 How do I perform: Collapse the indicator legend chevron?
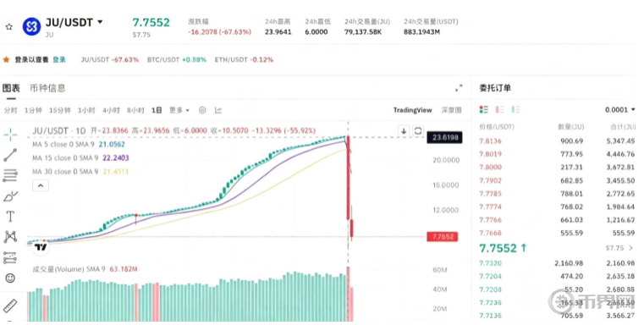click(x=41, y=185)
